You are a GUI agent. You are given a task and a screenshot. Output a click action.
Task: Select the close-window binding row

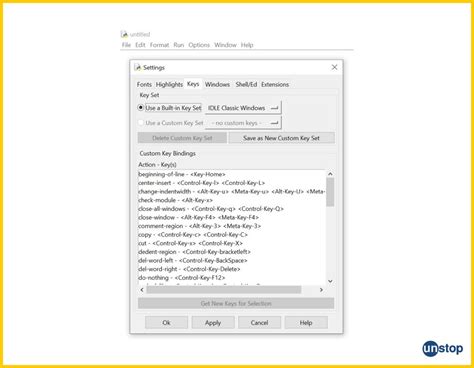pos(232,218)
